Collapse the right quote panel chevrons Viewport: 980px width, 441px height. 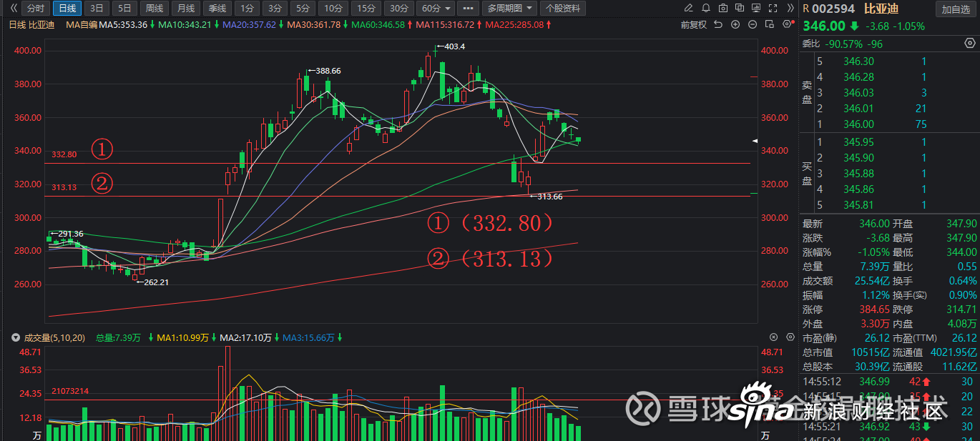[789, 9]
